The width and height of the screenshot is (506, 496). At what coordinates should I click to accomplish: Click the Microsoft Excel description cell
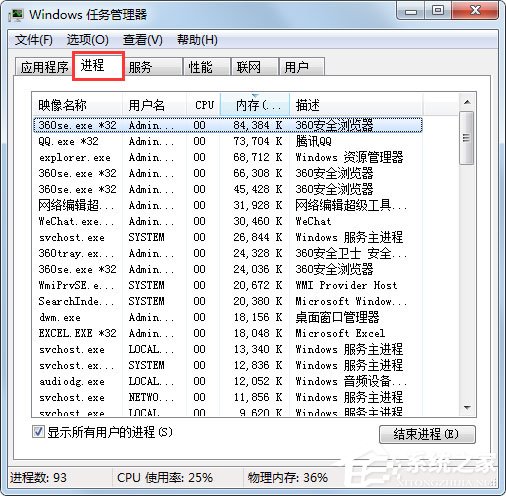tap(340, 333)
